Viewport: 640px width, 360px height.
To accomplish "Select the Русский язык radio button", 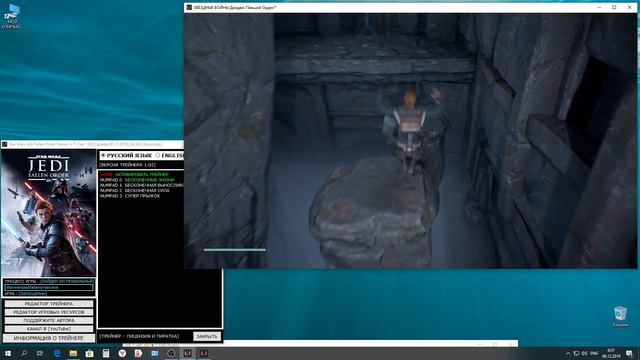I will point(103,156).
